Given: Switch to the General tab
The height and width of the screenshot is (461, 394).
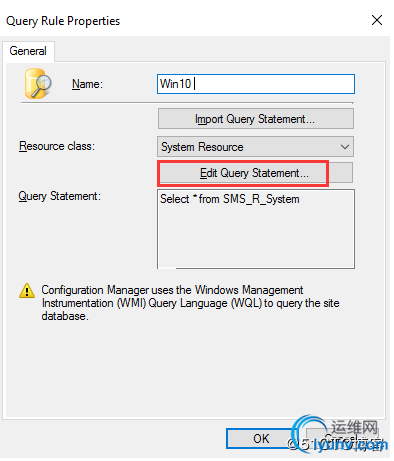Looking at the screenshot, I should [x=28, y=51].
